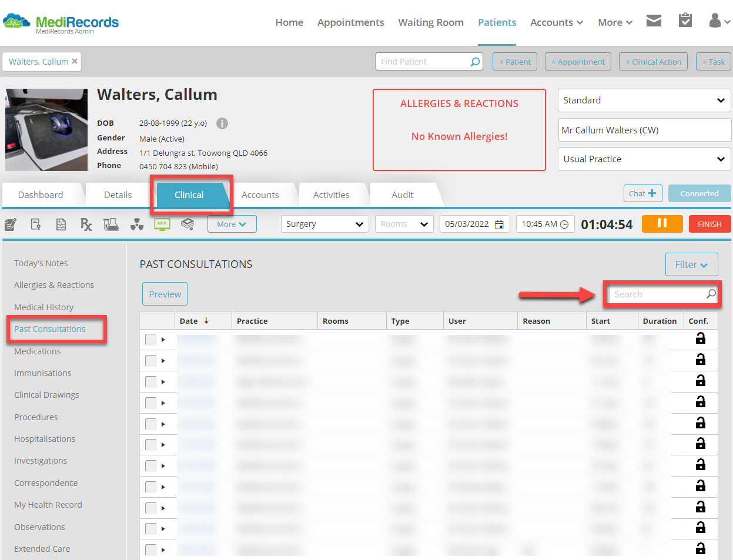Open the pathology flask icon
The width and height of the screenshot is (733, 560).
[x=111, y=224]
